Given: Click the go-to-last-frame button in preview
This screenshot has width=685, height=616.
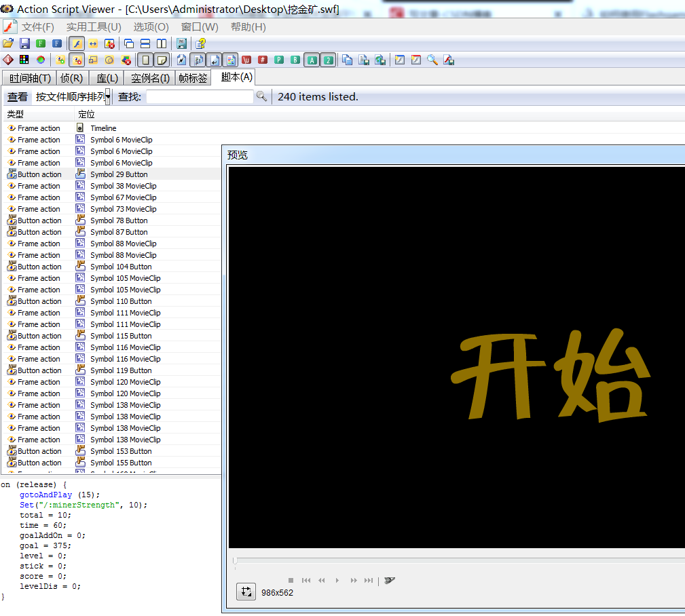Looking at the screenshot, I should click(369, 580).
